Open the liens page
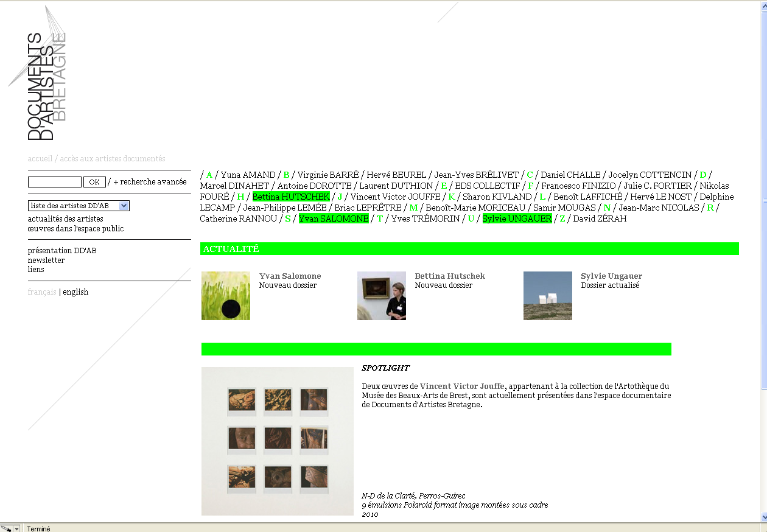 36,269
